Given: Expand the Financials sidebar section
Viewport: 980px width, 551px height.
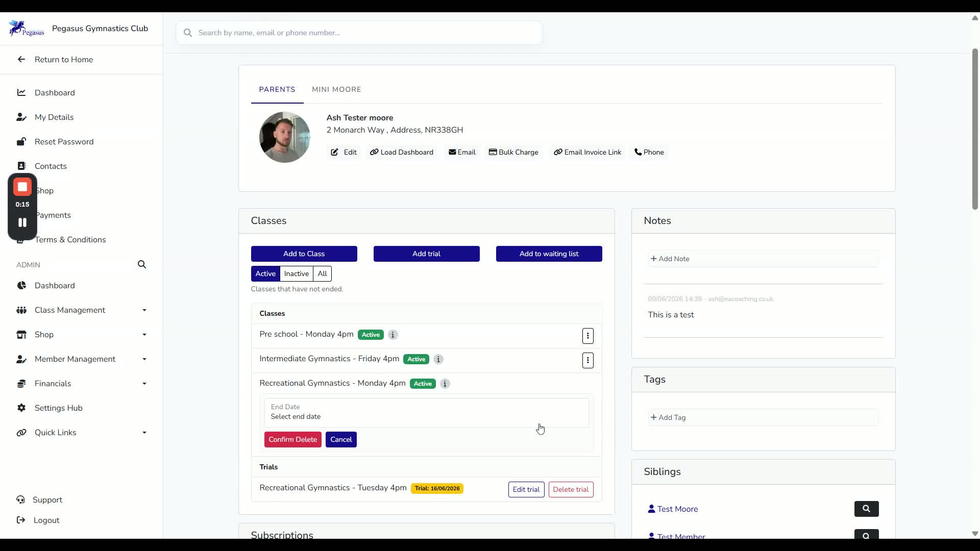Looking at the screenshot, I should coord(82,384).
